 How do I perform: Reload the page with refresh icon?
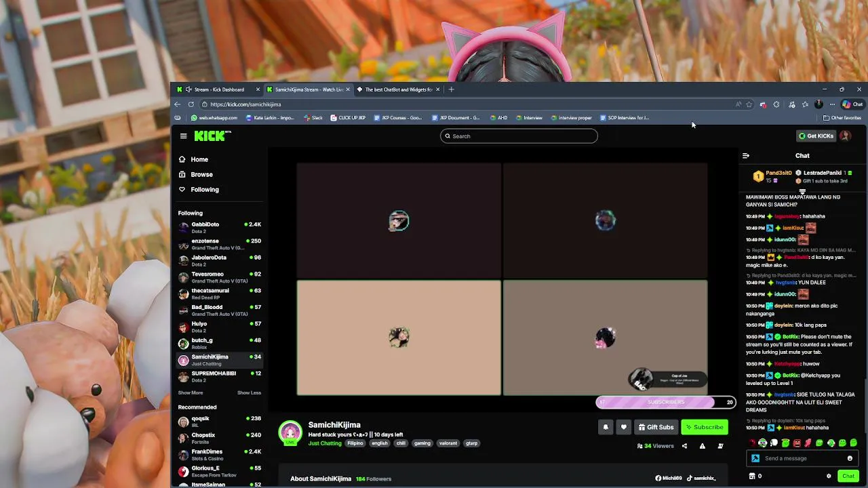point(191,104)
